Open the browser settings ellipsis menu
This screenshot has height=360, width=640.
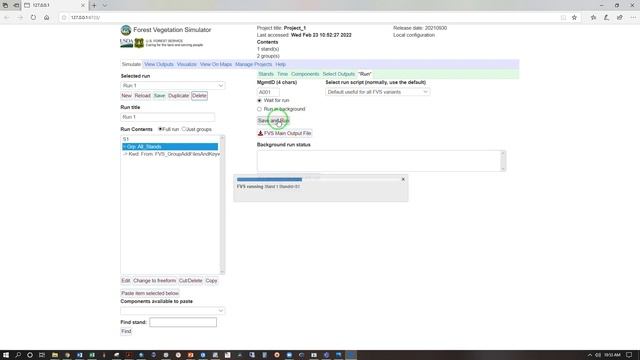click(633, 18)
